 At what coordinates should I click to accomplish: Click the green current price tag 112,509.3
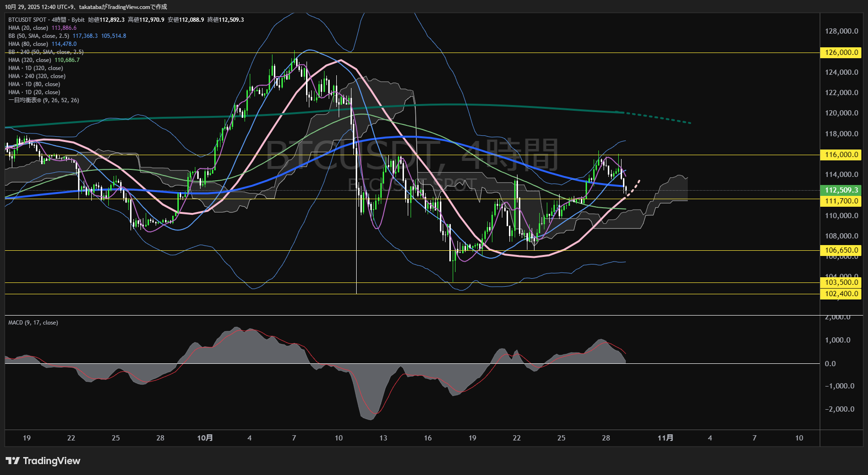click(841, 190)
